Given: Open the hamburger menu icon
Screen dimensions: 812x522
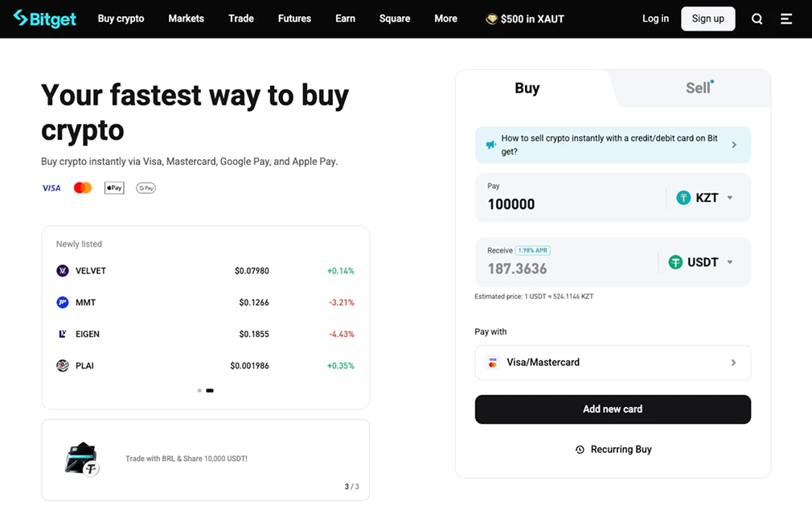Looking at the screenshot, I should click(786, 18).
